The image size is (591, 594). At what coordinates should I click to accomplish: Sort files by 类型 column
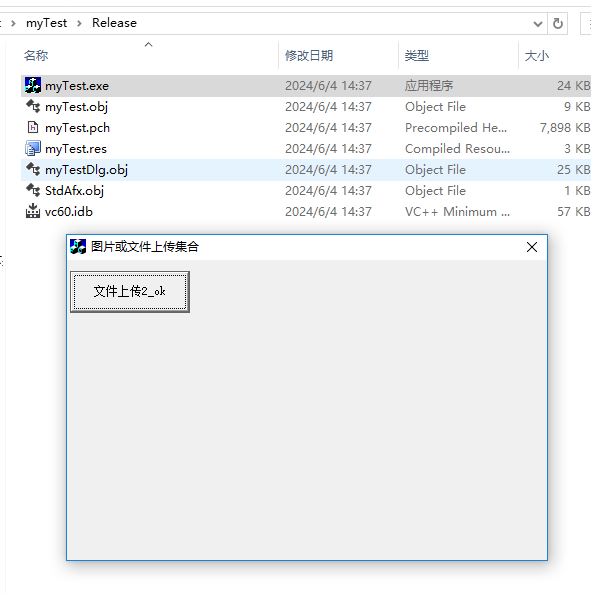pos(417,56)
